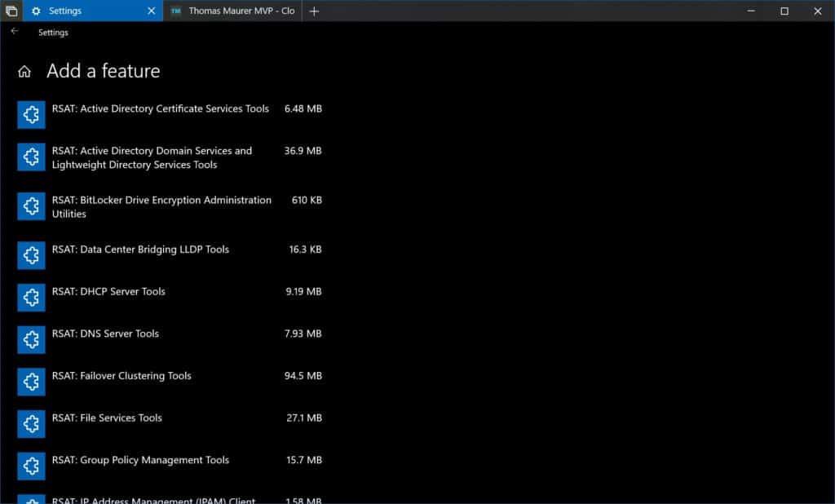Click the Group Policy Management Tools icon
This screenshot has height=504, width=835.
(x=31, y=466)
